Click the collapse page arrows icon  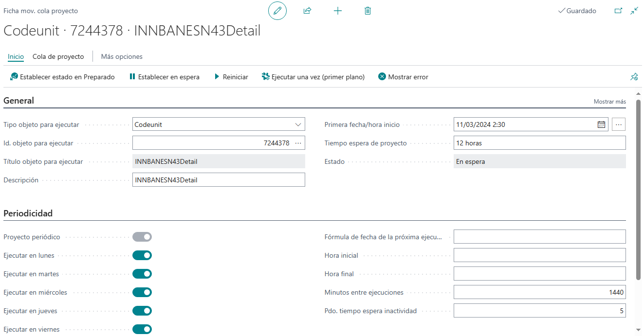coord(634,11)
